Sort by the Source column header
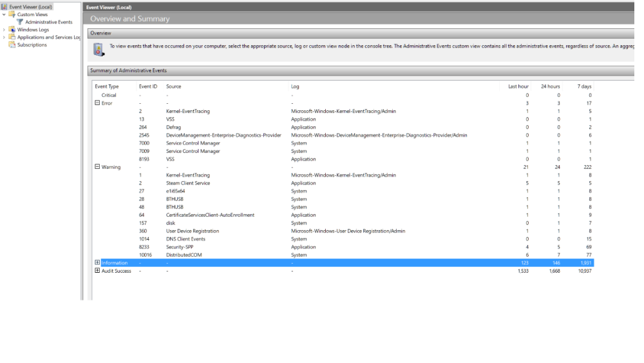 tap(173, 86)
